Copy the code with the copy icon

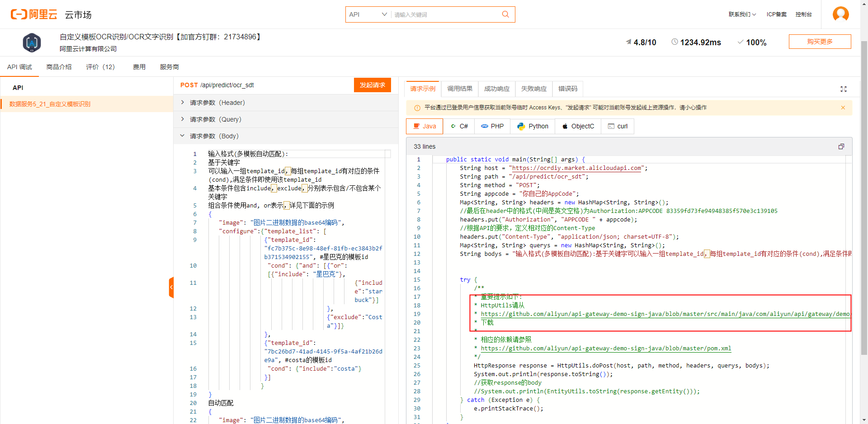(x=841, y=146)
